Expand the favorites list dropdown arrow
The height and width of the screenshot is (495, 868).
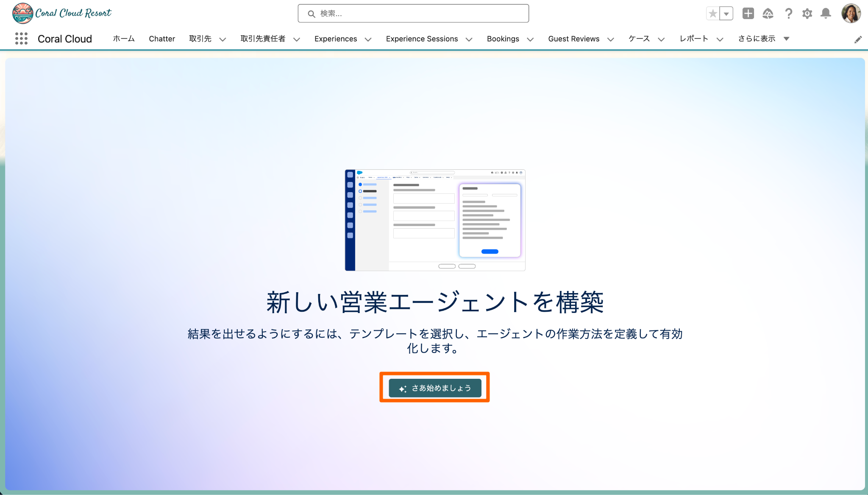tap(726, 14)
